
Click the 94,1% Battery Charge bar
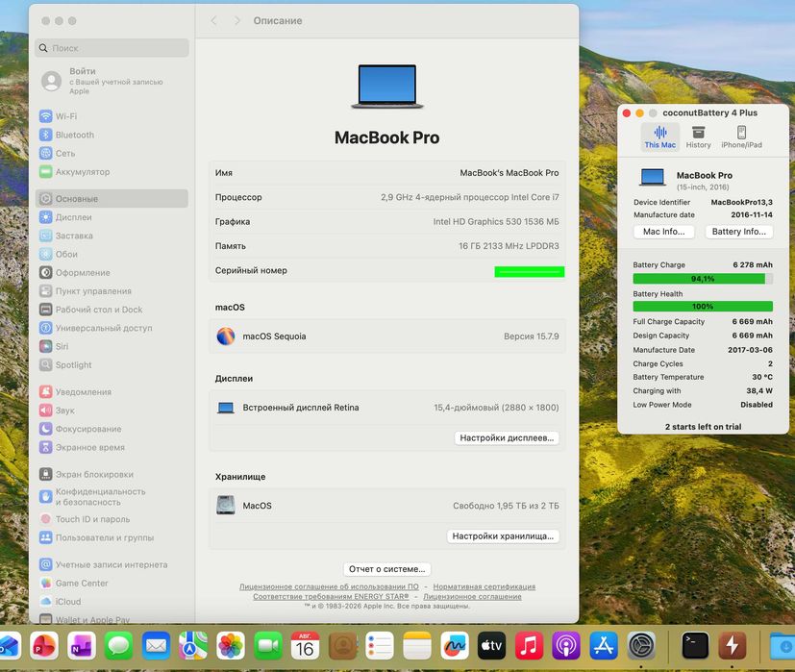pos(703,279)
